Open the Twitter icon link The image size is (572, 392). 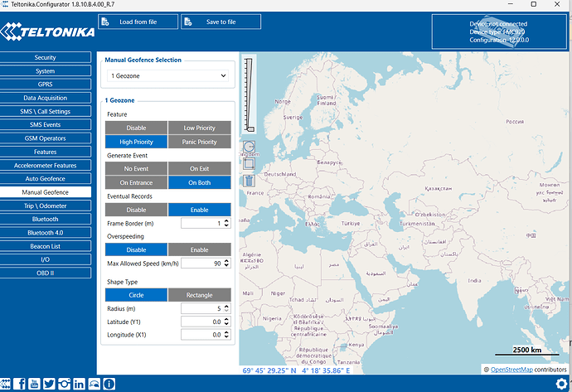(x=49, y=384)
